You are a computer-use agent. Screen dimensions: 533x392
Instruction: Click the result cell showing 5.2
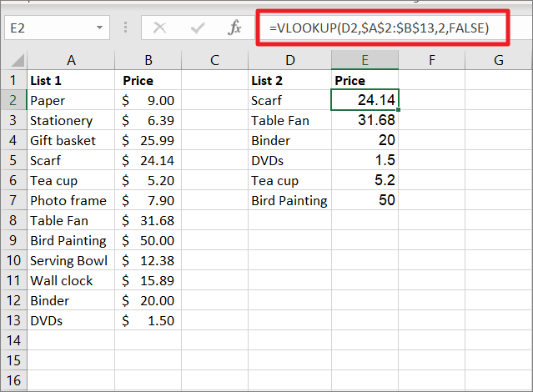pyautogui.click(x=365, y=180)
